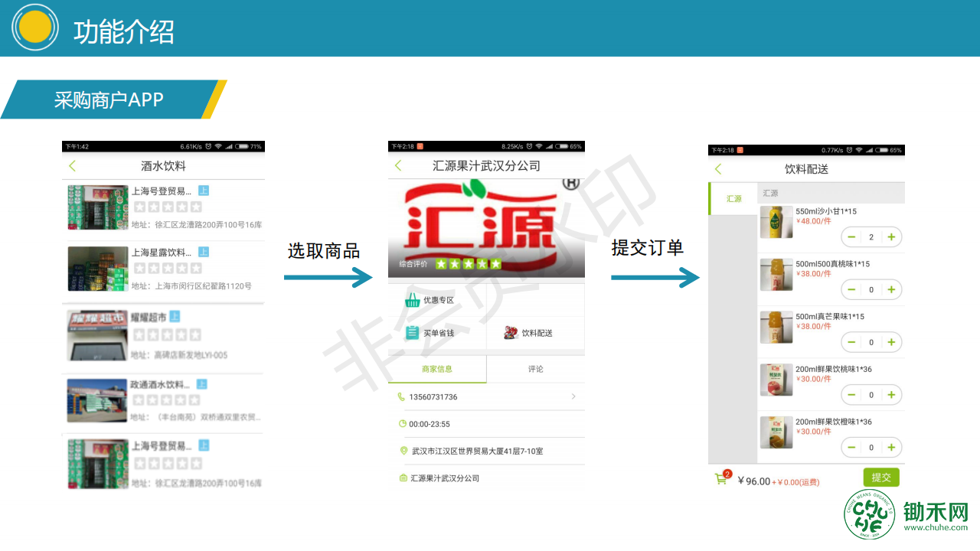Open product image of 550ml沙小甘
980x551 pixels.
pos(776,222)
